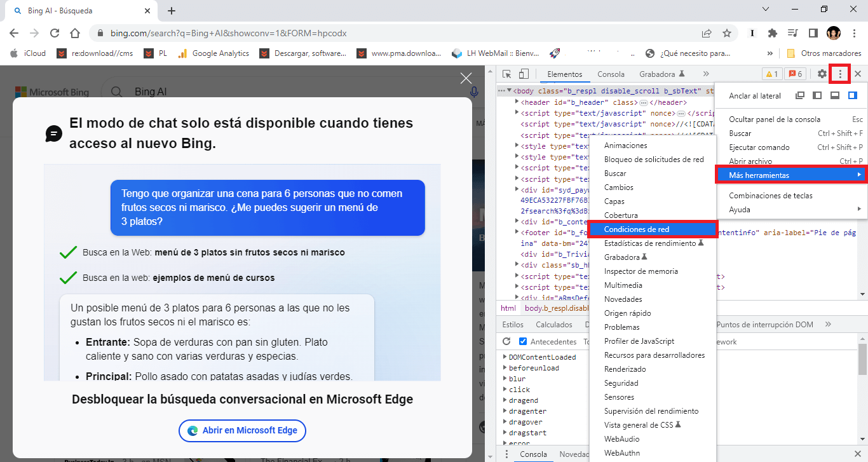Screen dimensions: 868x462
Task: Expand the DOMContentLoaded listener
Action: click(x=505, y=357)
